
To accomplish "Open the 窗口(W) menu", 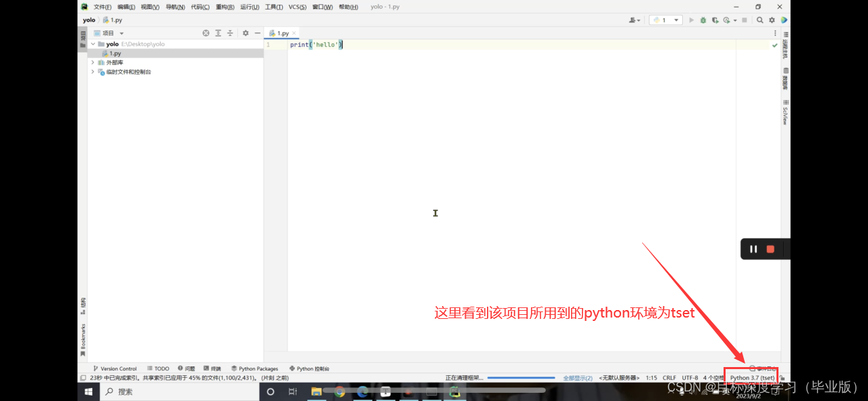I will coord(322,7).
